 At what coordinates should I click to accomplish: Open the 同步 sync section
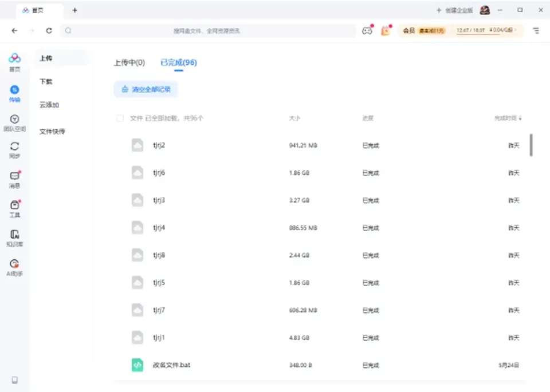14,150
